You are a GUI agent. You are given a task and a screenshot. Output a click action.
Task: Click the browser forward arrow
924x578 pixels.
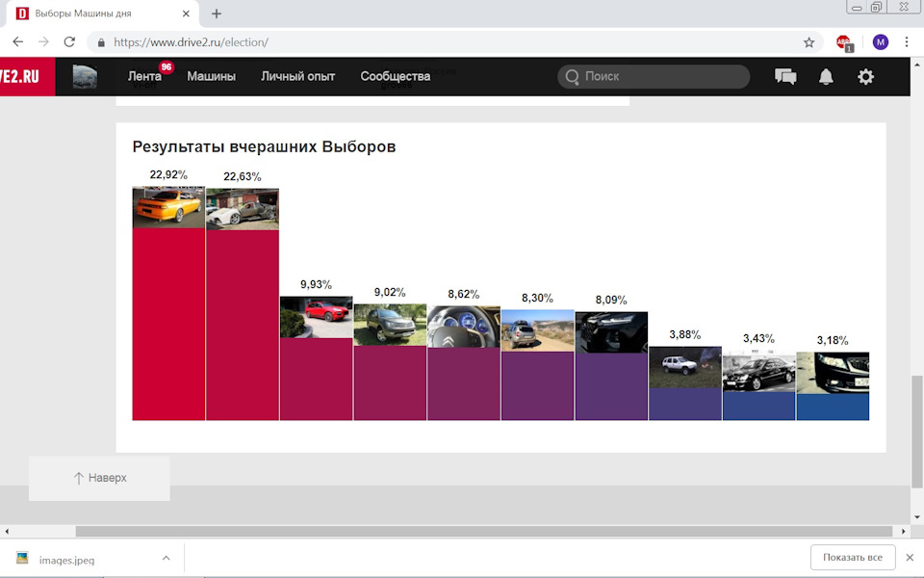pyautogui.click(x=43, y=41)
